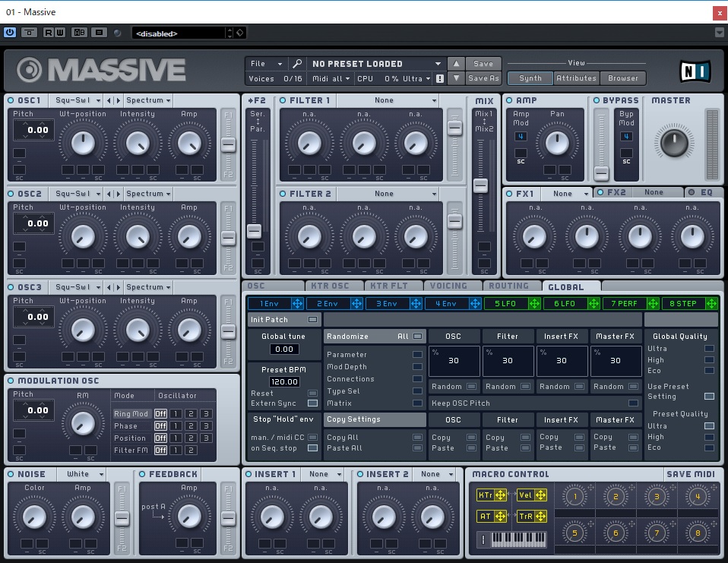Click the SAVE MIDI button
The height and width of the screenshot is (563, 728).
(691, 474)
